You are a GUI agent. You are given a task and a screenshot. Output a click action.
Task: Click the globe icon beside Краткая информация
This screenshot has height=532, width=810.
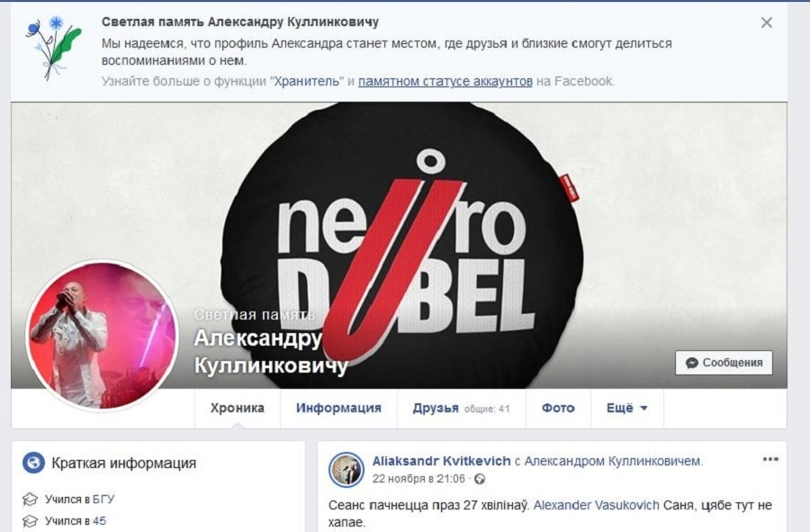tap(33, 463)
